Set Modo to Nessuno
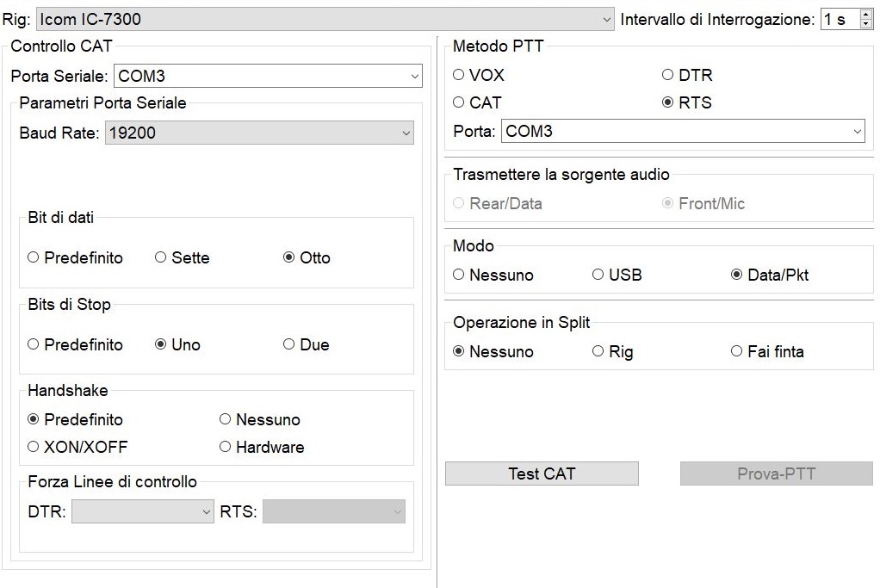 (x=459, y=275)
